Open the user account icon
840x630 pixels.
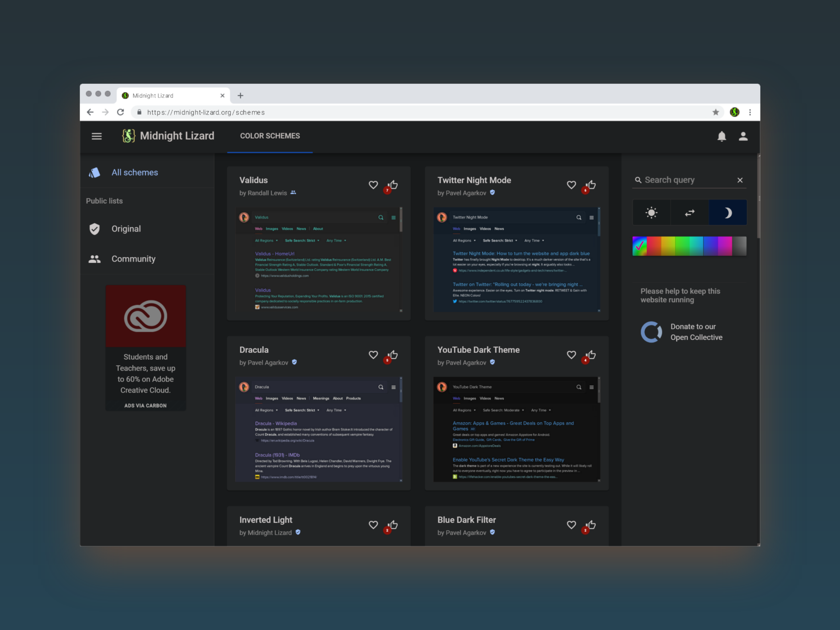(743, 136)
